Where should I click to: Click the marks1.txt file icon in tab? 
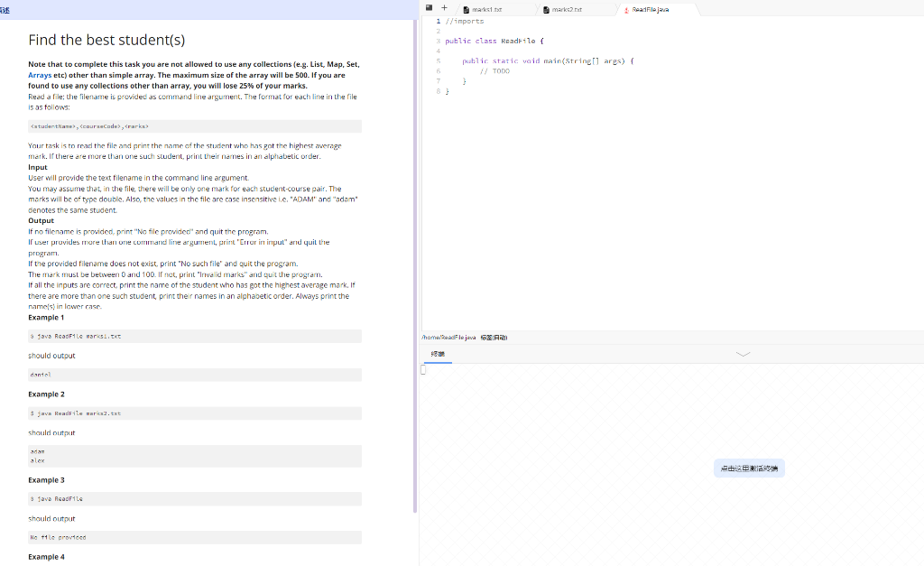(467, 10)
